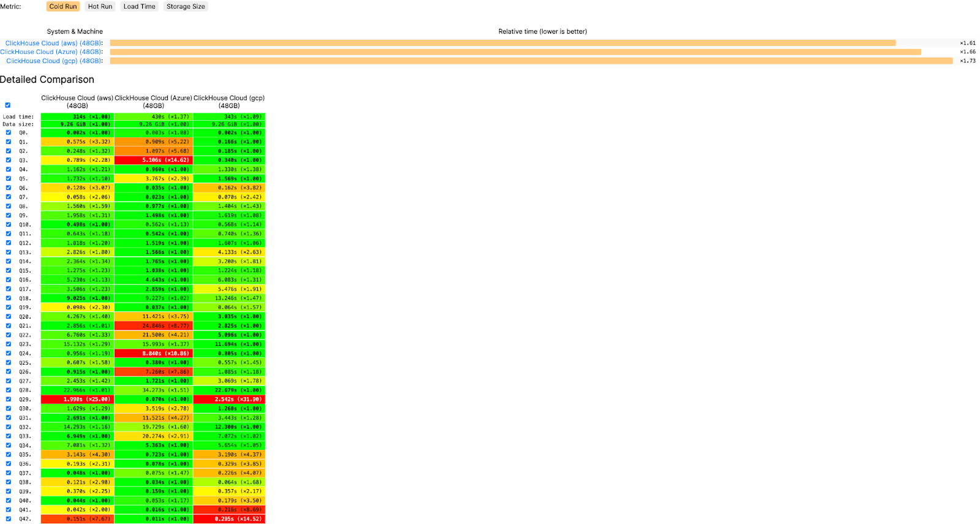This screenshot has width=980, height=524.
Task: Toggle the Q42 query checkbox
Action: 9,518
